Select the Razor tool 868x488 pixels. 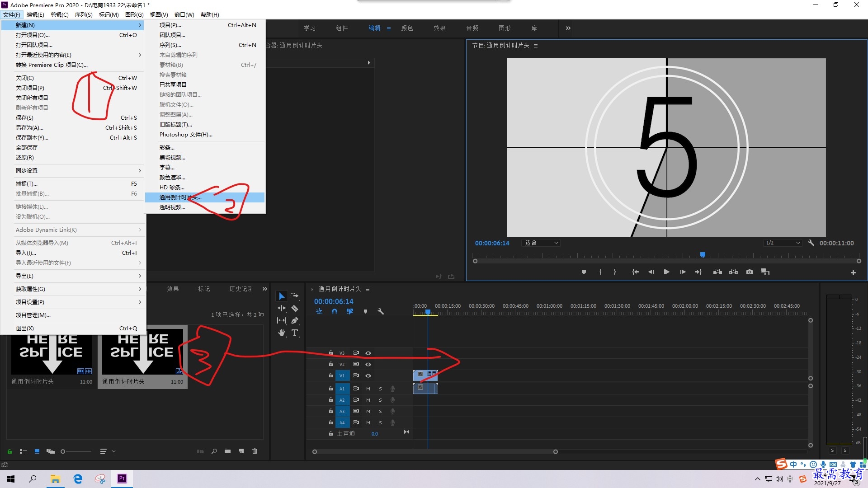point(294,308)
